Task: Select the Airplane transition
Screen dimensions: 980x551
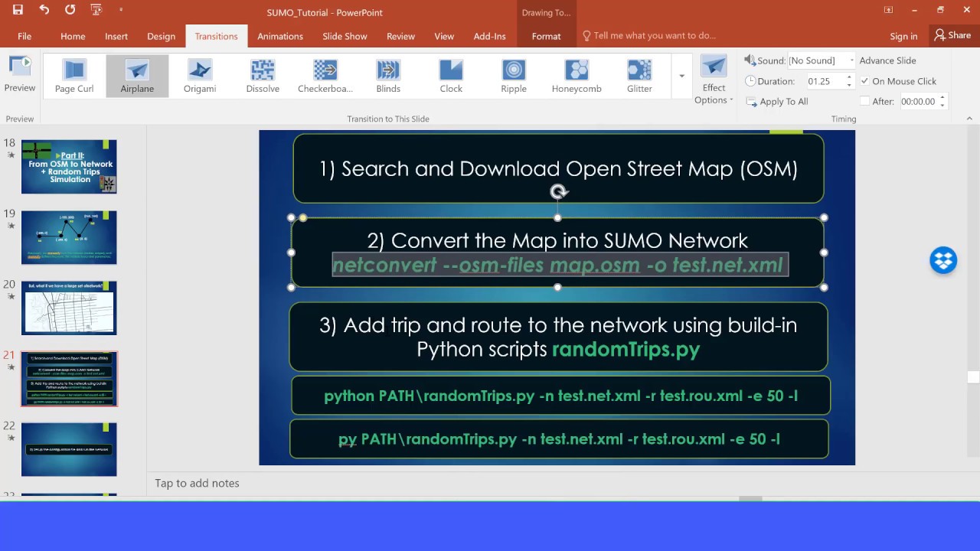Action: pos(137,76)
